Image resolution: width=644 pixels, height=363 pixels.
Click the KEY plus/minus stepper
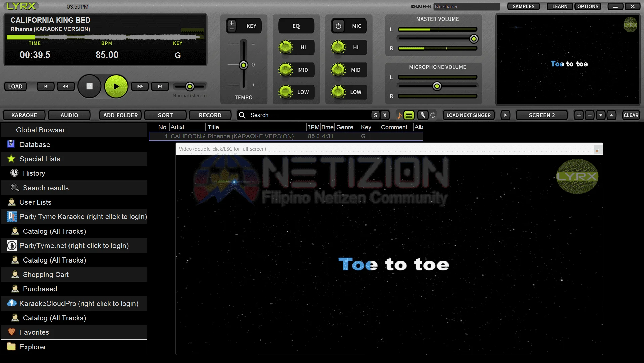pos(231,26)
